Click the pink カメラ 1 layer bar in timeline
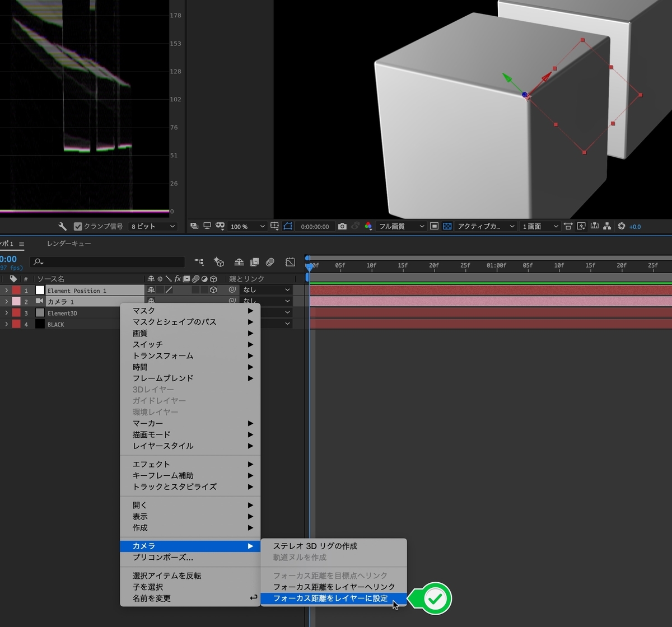 [491, 301]
